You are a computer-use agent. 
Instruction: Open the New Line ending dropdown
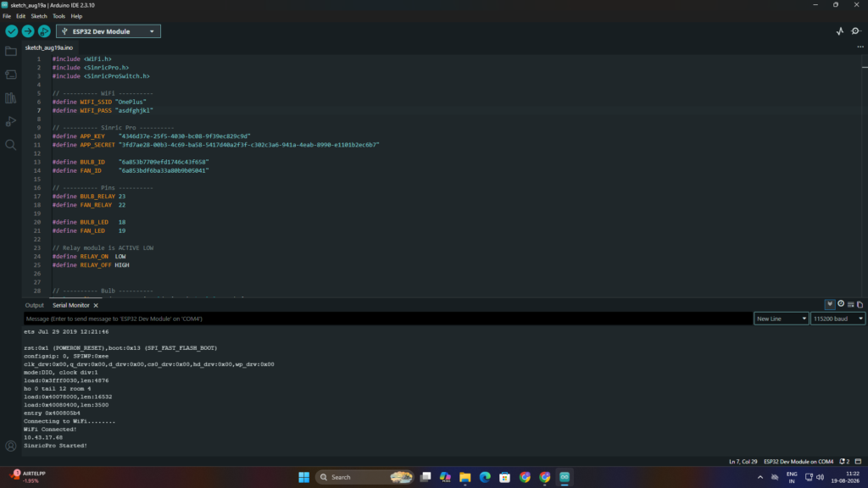tap(781, 319)
